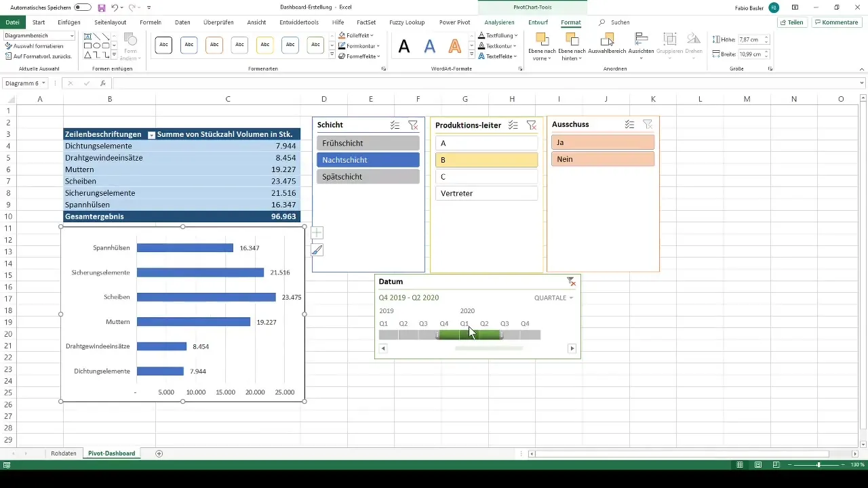The height and width of the screenshot is (488, 868).
Task: Open the Ebene nach vorne command
Action: (x=542, y=46)
